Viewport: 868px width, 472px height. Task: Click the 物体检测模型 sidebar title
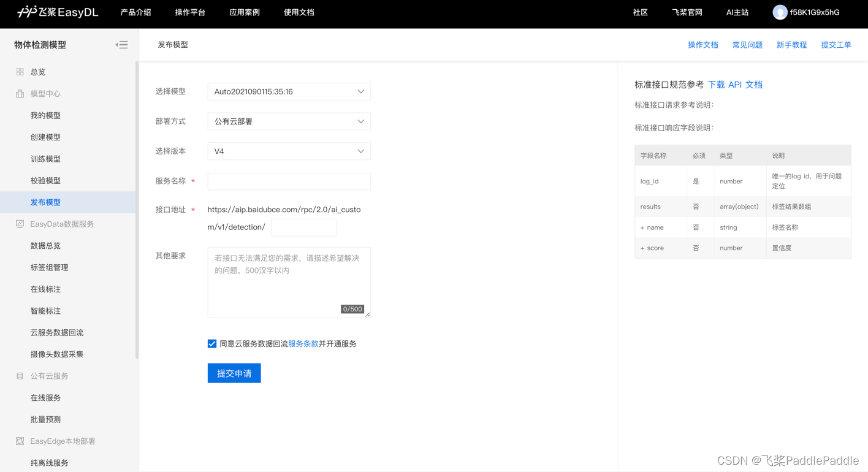40,45
